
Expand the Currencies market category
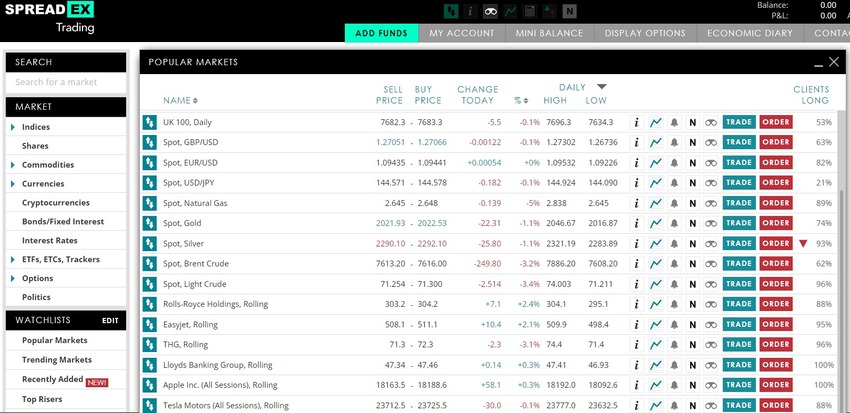point(12,184)
